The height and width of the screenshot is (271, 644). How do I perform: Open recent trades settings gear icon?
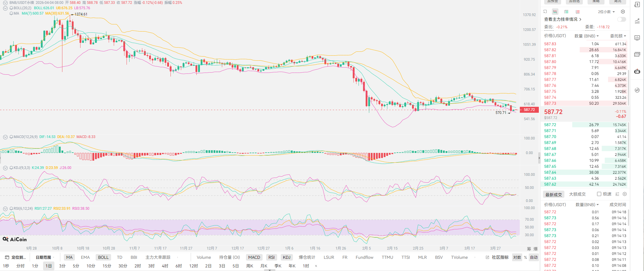tap(625, 194)
